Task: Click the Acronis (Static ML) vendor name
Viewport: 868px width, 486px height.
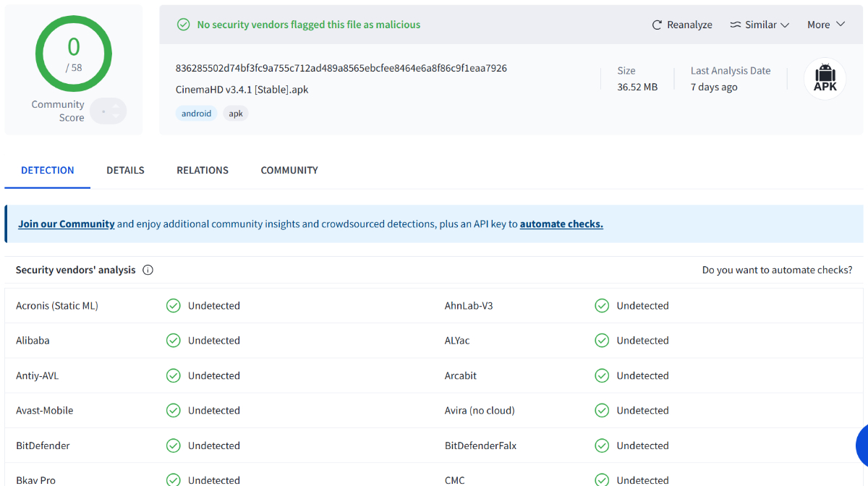Action: 57,306
